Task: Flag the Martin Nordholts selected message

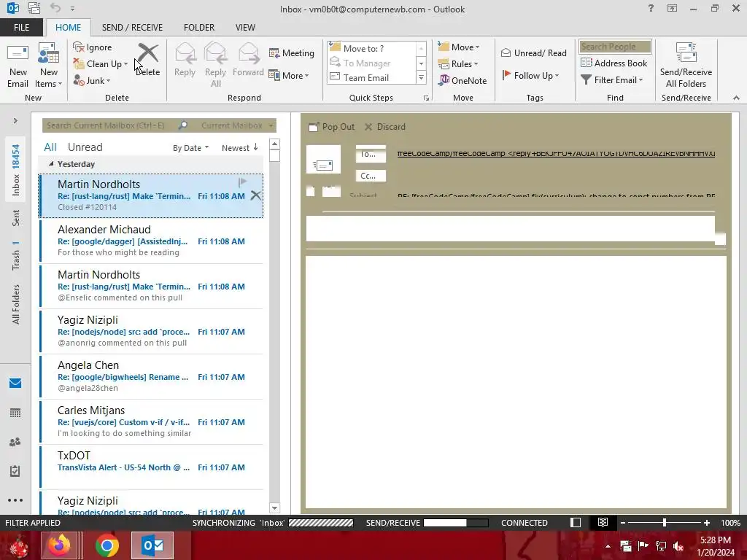Action: [x=242, y=182]
